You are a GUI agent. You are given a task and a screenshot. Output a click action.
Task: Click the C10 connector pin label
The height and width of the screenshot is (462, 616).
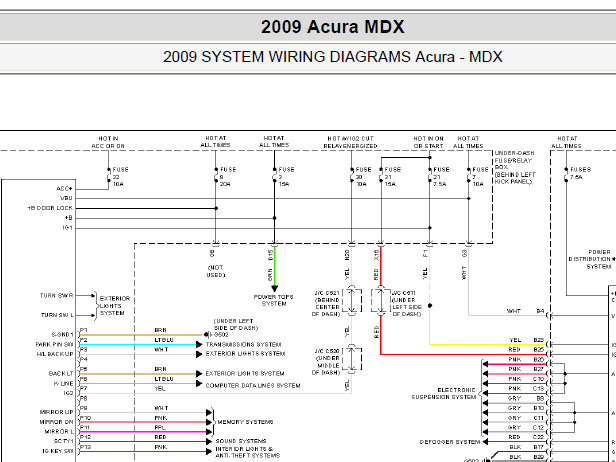point(539,379)
